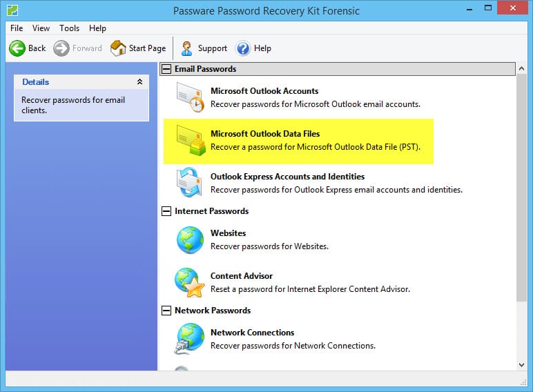Open Websites password recovery link
Screen dimensions: 533x392
[228, 233]
